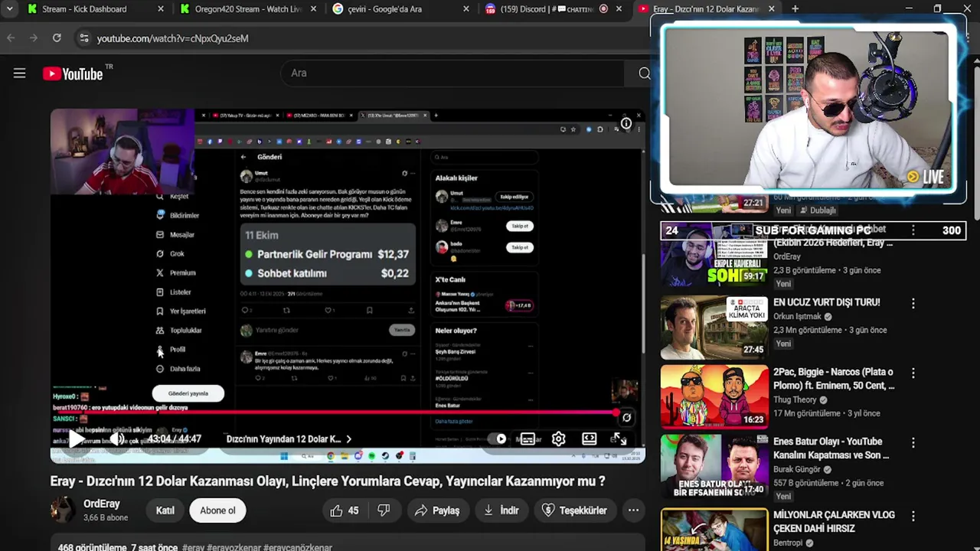Open more actions menu beside Teşekkürler

click(x=633, y=510)
